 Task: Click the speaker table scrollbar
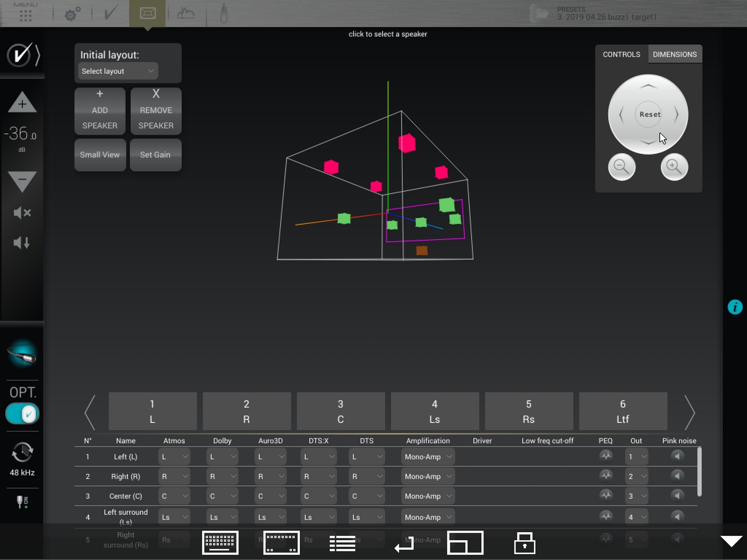699,471
